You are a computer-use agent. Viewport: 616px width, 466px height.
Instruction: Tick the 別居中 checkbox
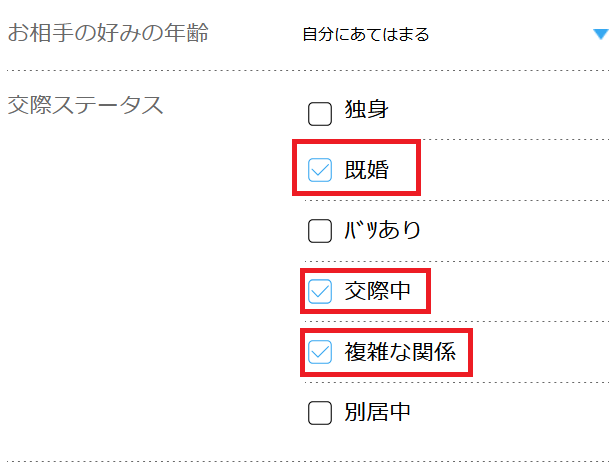pyautogui.click(x=320, y=411)
